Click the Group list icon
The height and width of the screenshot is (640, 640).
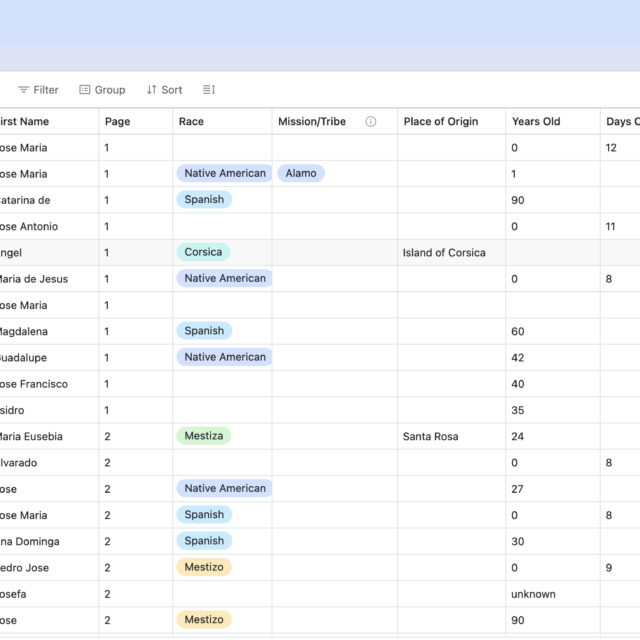point(84,89)
